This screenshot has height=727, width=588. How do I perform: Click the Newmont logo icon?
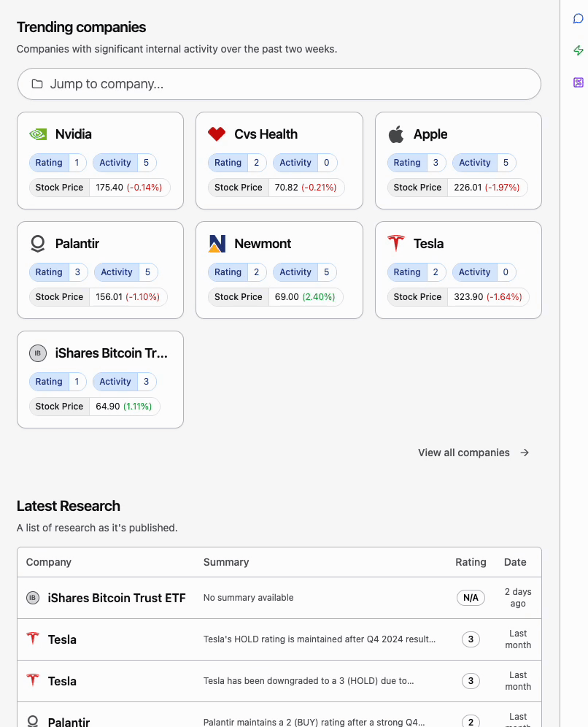click(x=217, y=244)
